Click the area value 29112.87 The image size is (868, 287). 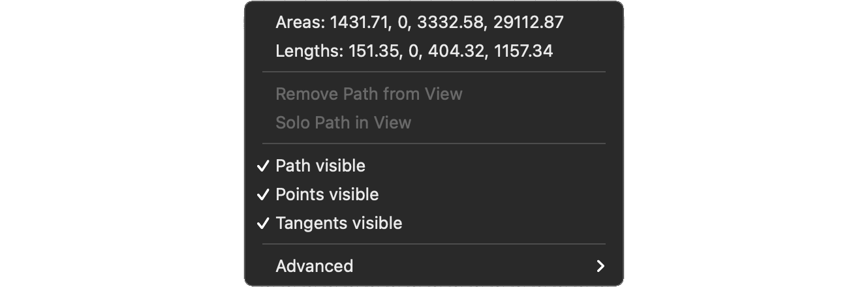coord(528,23)
